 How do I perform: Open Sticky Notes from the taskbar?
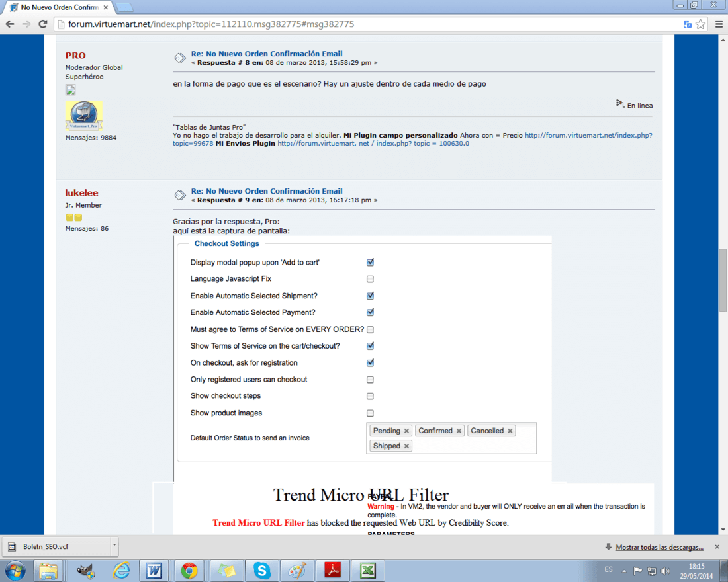226,570
